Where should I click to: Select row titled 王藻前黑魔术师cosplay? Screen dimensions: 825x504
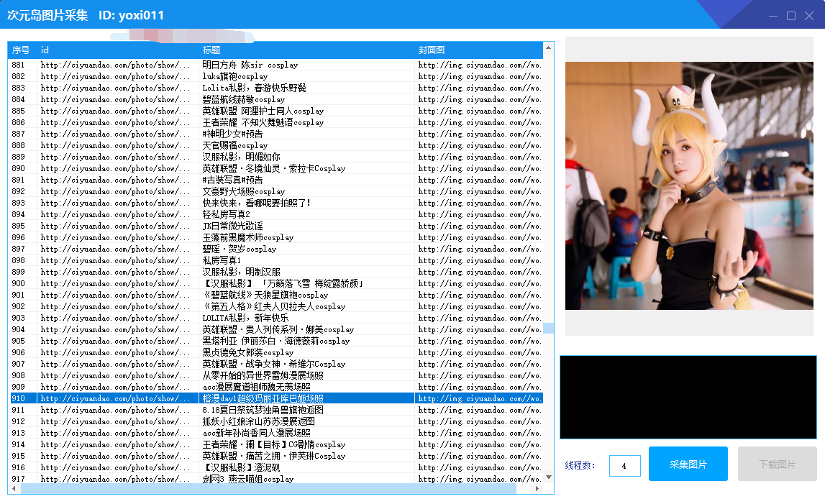pyautogui.click(x=275, y=237)
